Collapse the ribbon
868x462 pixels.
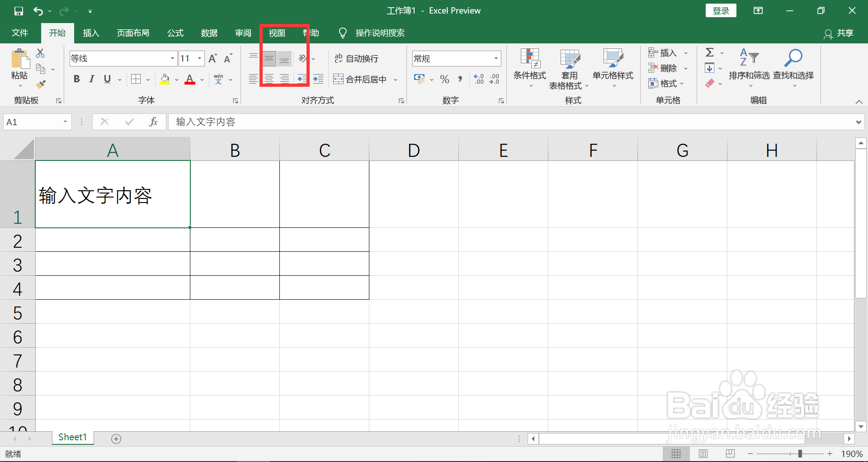tap(859, 102)
